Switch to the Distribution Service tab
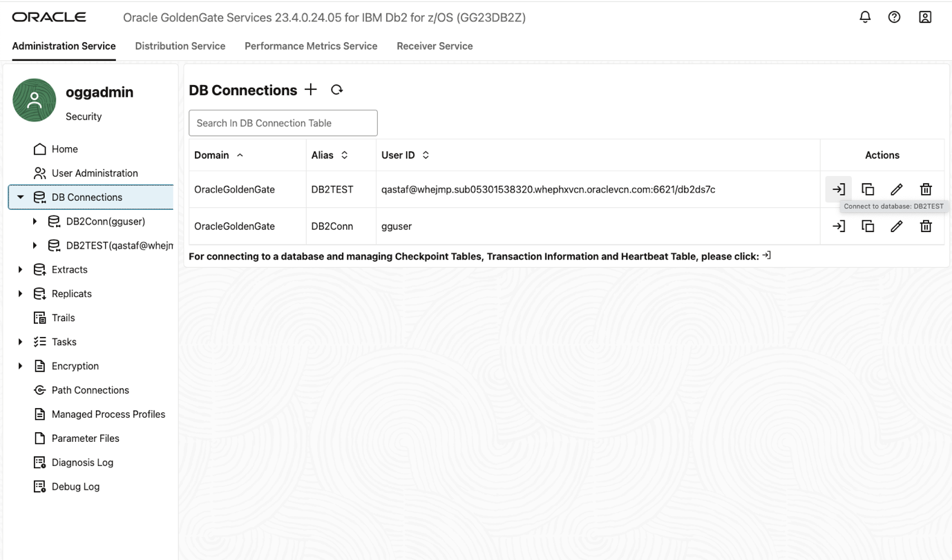This screenshot has width=952, height=560. point(180,46)
